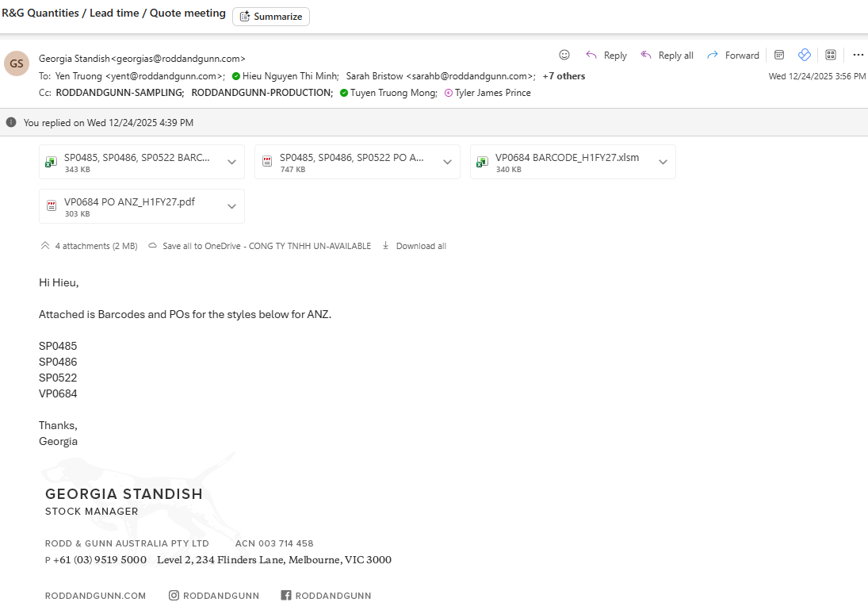Viewport: 868px width, 610px height.
Task: Open the apps grid icon
Action: [x=831, y=55]
